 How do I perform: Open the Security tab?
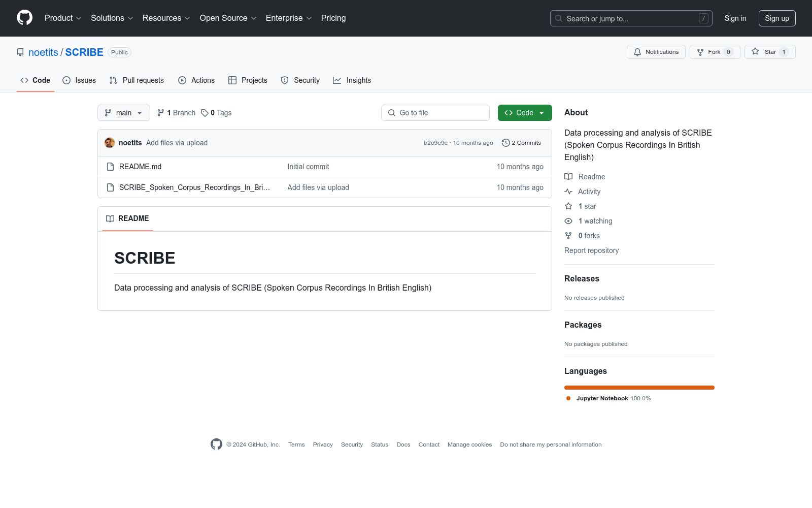[x=300, y=80]
